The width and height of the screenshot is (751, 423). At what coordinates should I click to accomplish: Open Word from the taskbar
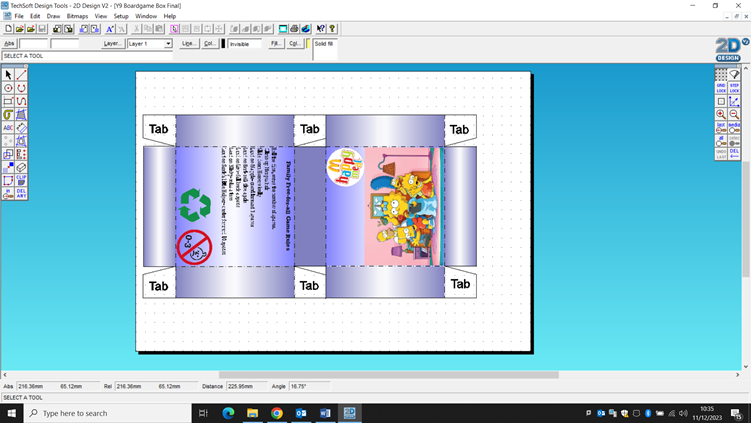325,413
